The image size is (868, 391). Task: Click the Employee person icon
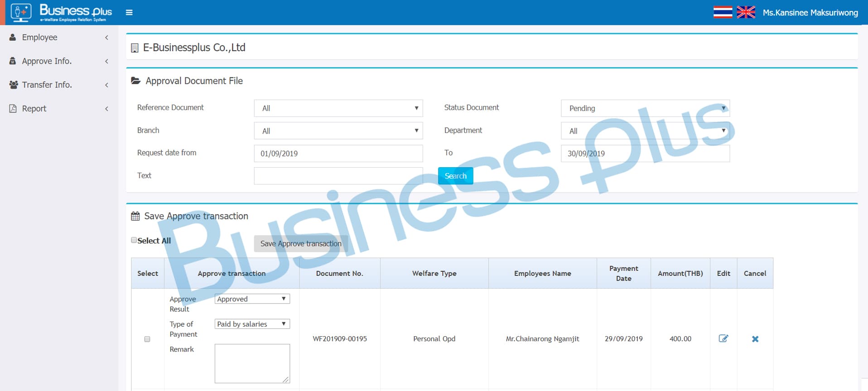point(13,37)
